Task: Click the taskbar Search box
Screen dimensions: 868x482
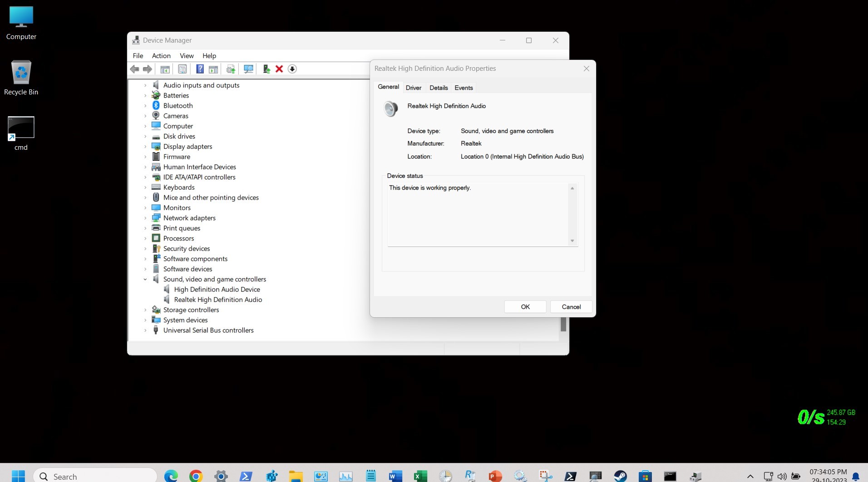Action: tap(95, 476)
